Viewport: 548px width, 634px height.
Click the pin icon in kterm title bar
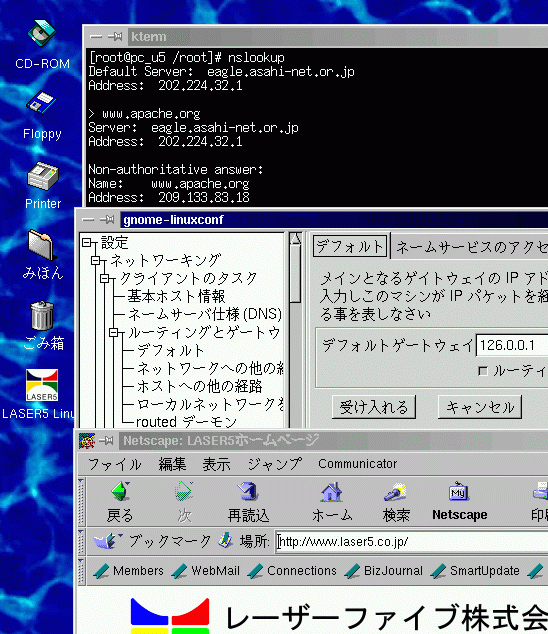click(x=115, y=37)
